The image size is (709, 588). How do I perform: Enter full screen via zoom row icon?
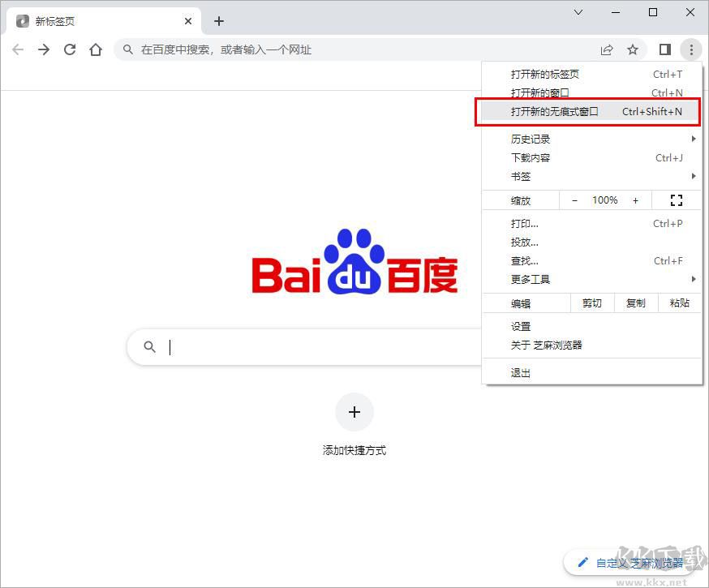(676, 200)
